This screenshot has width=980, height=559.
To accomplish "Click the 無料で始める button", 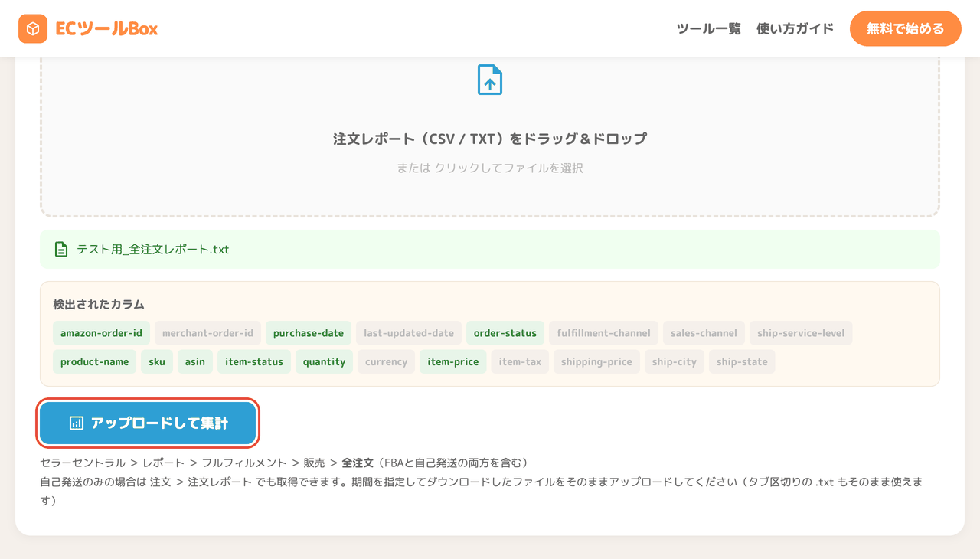I will pos(906,29).
